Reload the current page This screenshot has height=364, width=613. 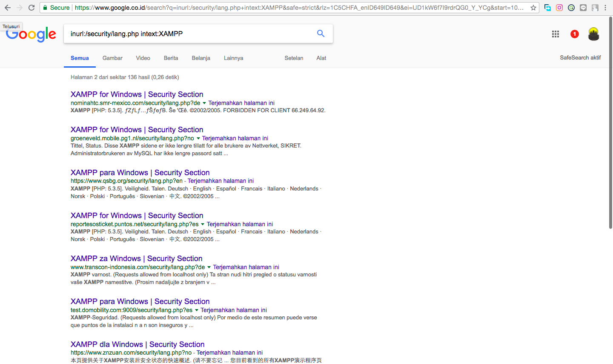(32, 8)
